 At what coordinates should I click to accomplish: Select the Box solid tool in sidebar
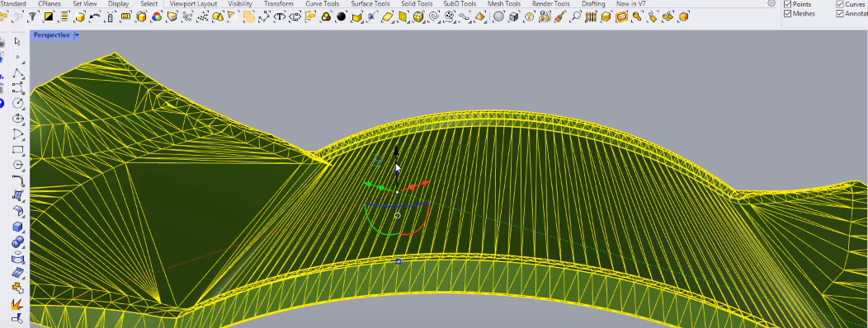click(x=17, y=227)
